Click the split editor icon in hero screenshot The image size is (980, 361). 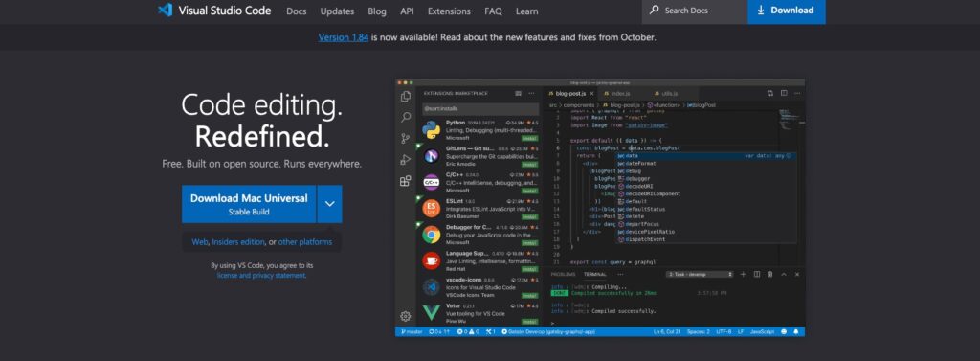tap(784, 93)
